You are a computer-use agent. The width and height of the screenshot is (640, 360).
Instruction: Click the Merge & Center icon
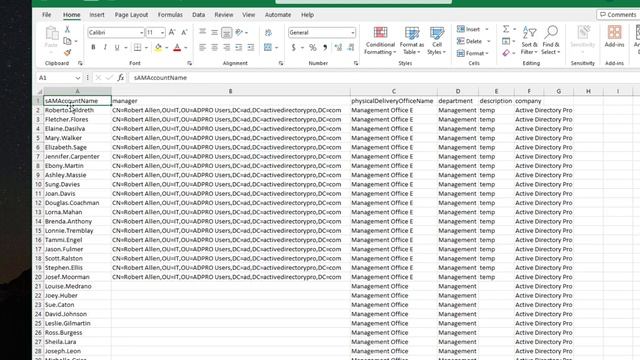click(268, 48)
